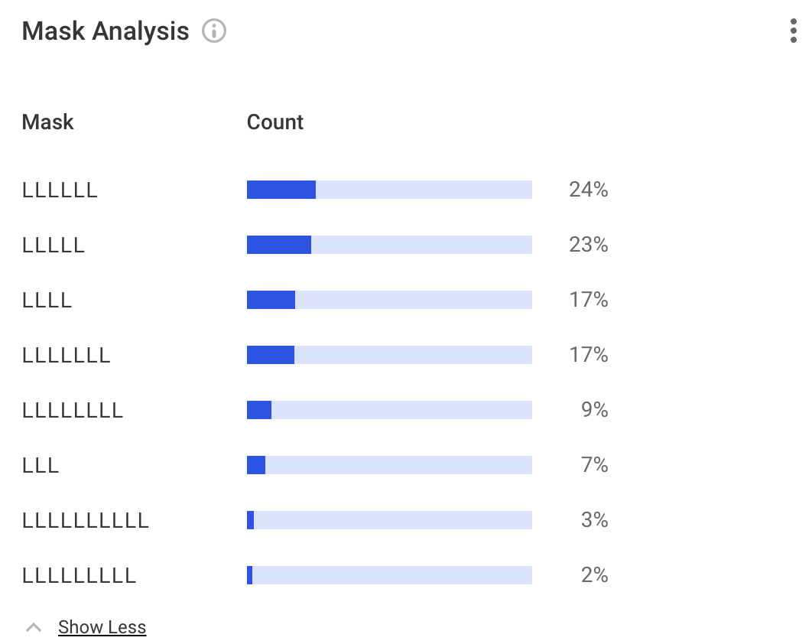Image resolution: width=812 pixels, height=644 pixels.
Task: Click the 24% count bar
Action: [x=389, y=190]
